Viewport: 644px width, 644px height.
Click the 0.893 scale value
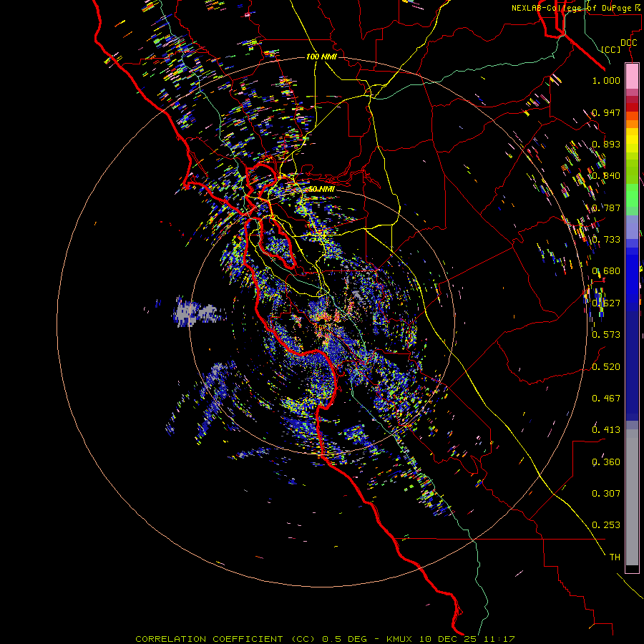(x=606, y=144)
